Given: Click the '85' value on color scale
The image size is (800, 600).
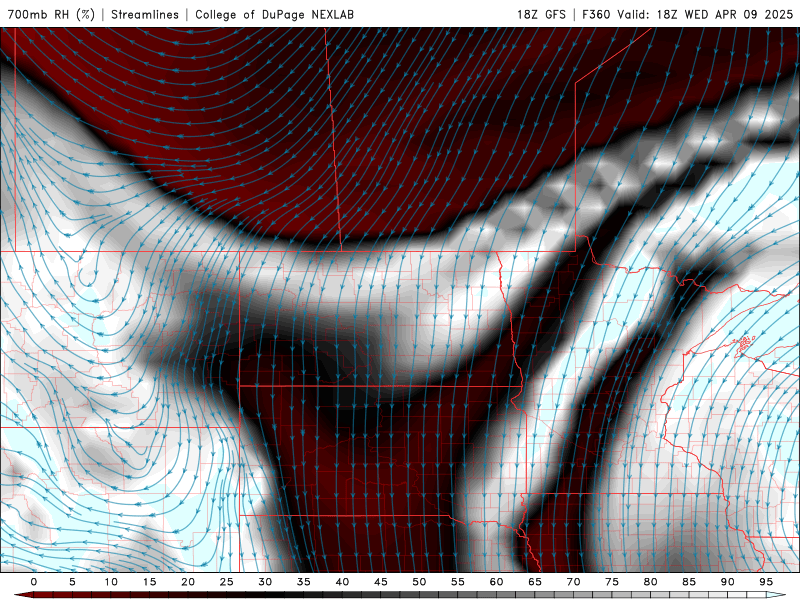Looking at the screenshot, I should [x=689, y=582].
